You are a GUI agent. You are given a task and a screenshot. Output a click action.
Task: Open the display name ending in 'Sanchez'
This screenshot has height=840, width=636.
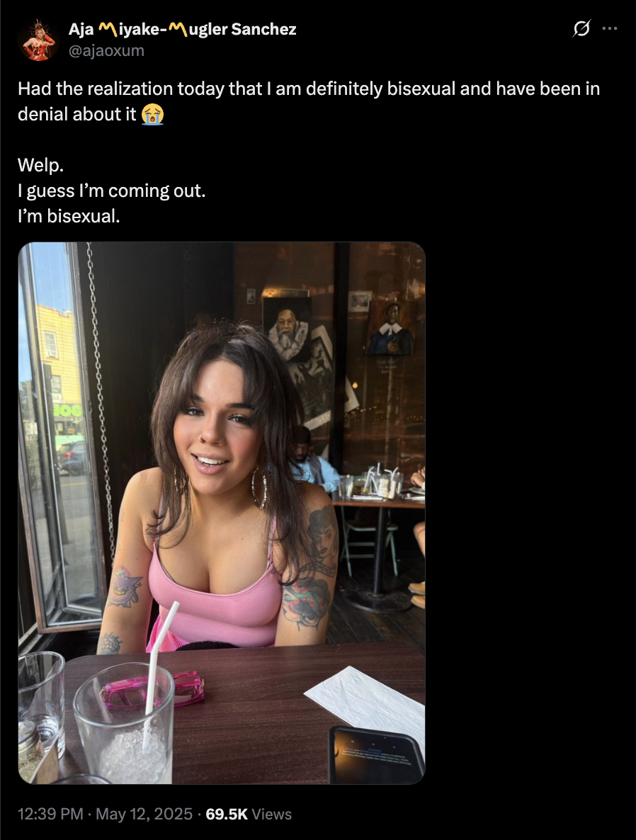coord(182,29)
